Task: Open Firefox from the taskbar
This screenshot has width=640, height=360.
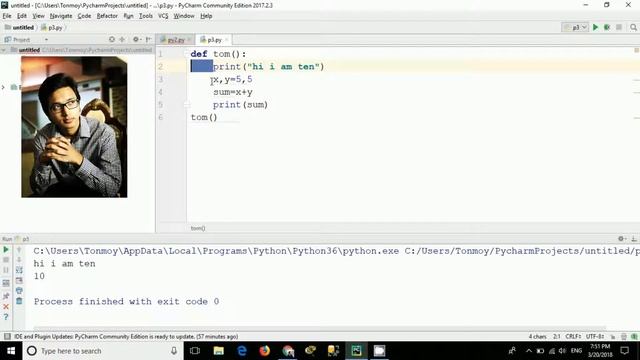Action: 264,351
